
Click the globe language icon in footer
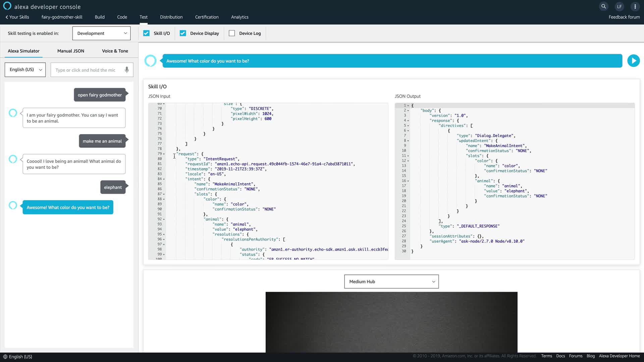(x=5, y=357)
